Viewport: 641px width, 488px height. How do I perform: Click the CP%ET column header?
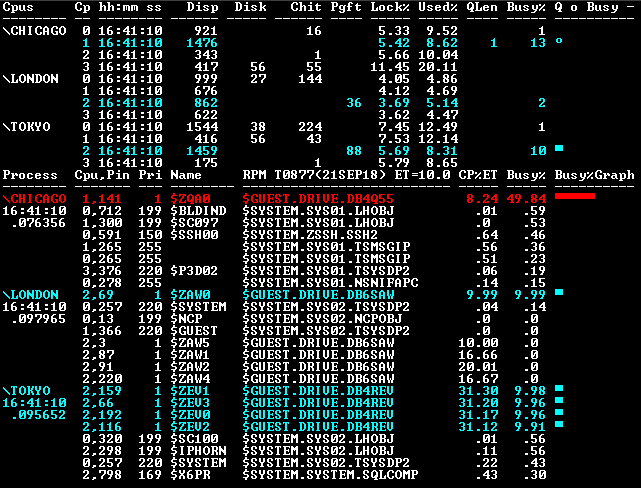478,175
